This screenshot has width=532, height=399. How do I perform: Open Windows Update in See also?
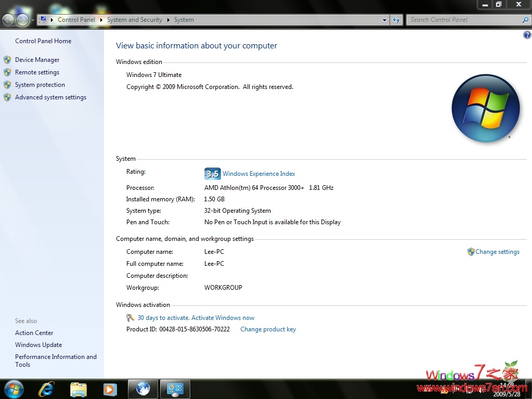click(x=38, y=345)
